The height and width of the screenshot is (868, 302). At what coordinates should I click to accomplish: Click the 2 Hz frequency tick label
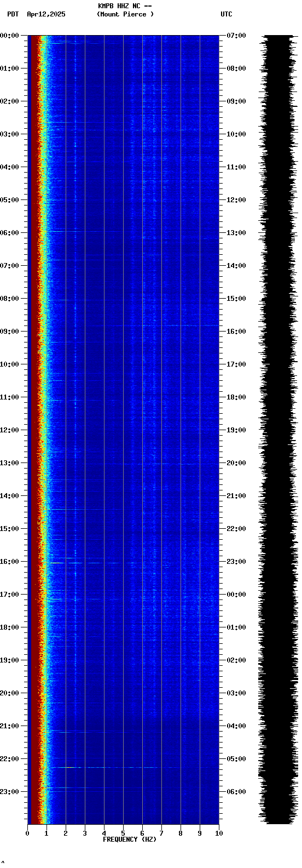66,833
